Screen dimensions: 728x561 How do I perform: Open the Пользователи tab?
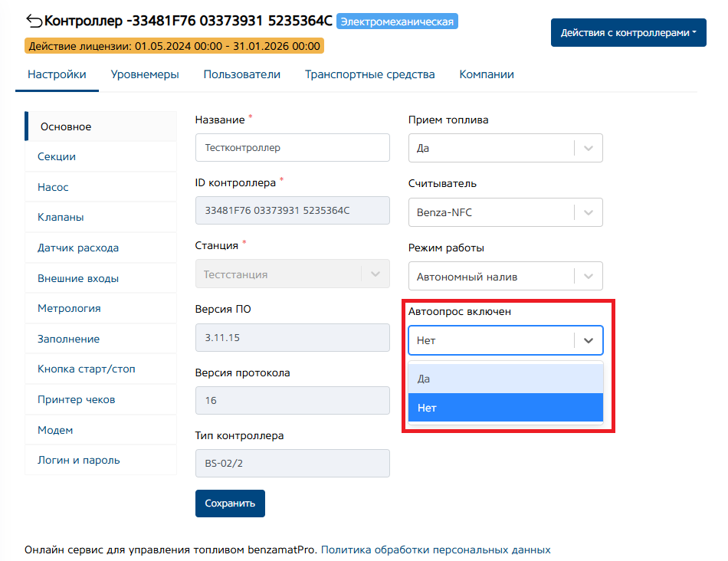(x=242, y=75)
